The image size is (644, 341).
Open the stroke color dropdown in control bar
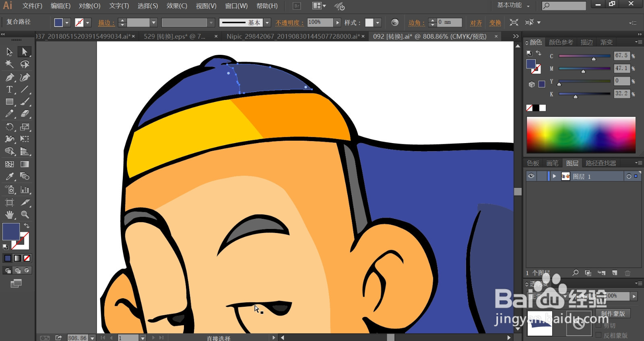point(88,23)
